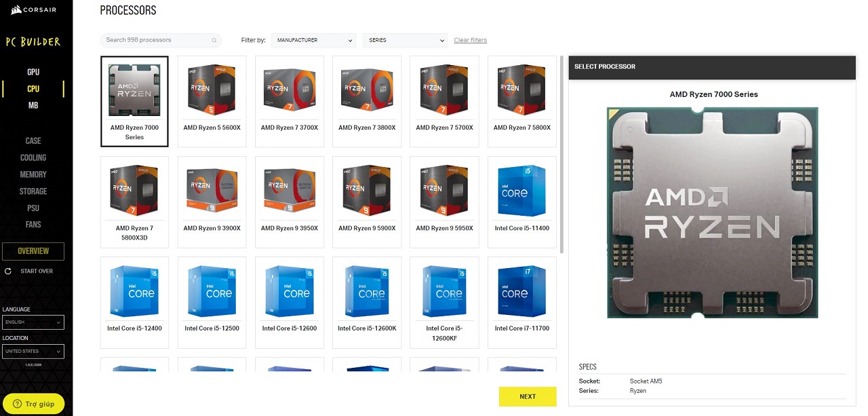Select the AMD Ryzen 7000 Series card
Image resolution: width=868 pixels, height=416 pixels.
(134, 101)
